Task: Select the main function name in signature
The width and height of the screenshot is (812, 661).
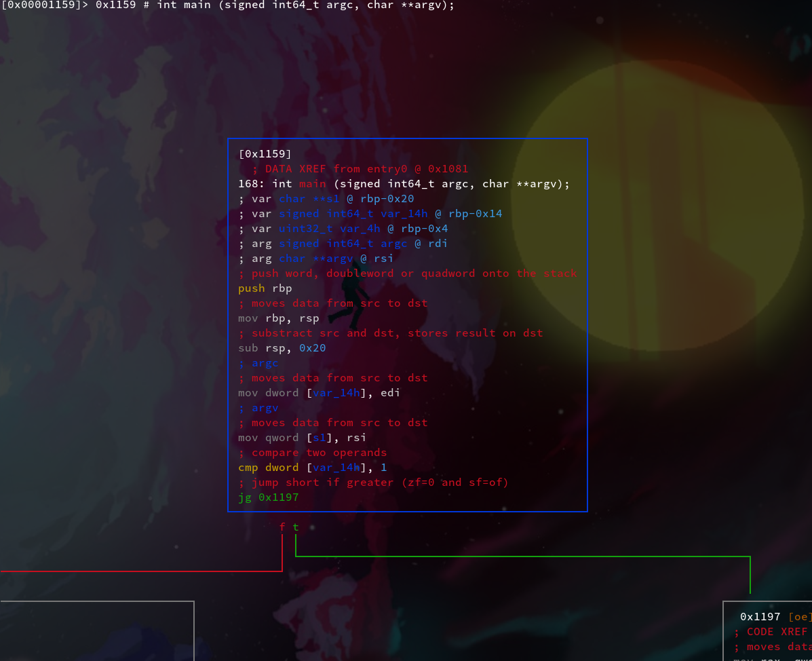Action: 312,184
